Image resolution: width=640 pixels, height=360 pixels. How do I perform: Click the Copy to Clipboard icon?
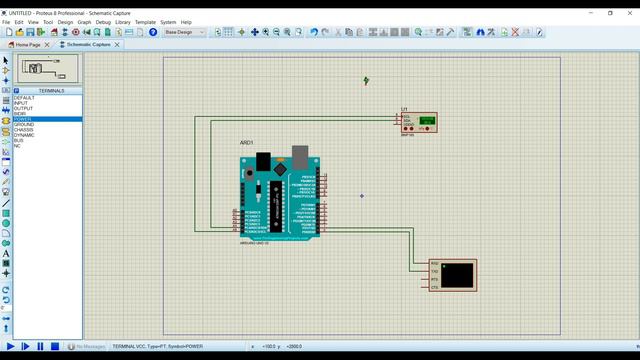click(349, 32)
